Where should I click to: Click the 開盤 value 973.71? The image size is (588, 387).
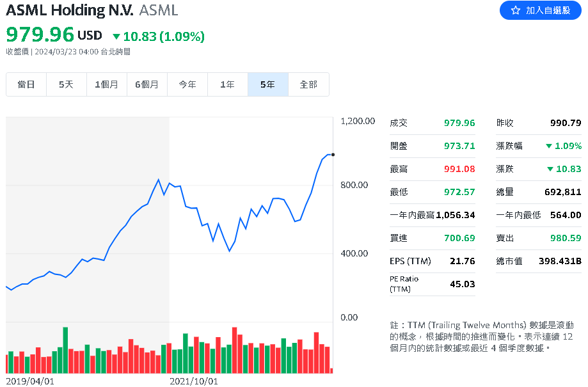pos(459,146)
